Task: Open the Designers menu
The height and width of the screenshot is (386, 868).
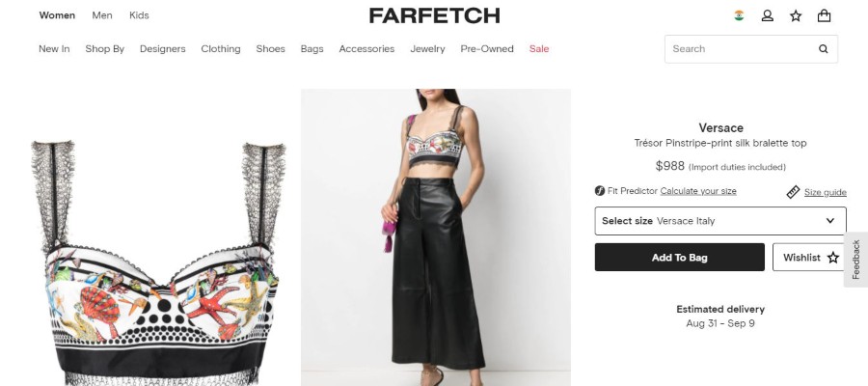Action: pos(162,49)
